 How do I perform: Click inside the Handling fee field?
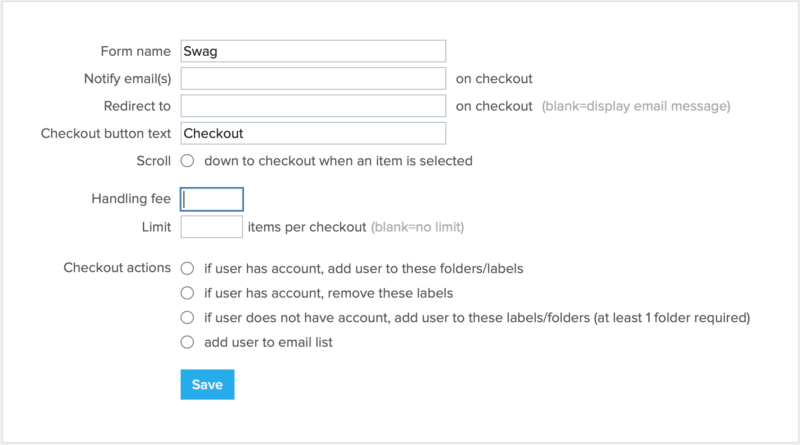(x=211, y=199)
